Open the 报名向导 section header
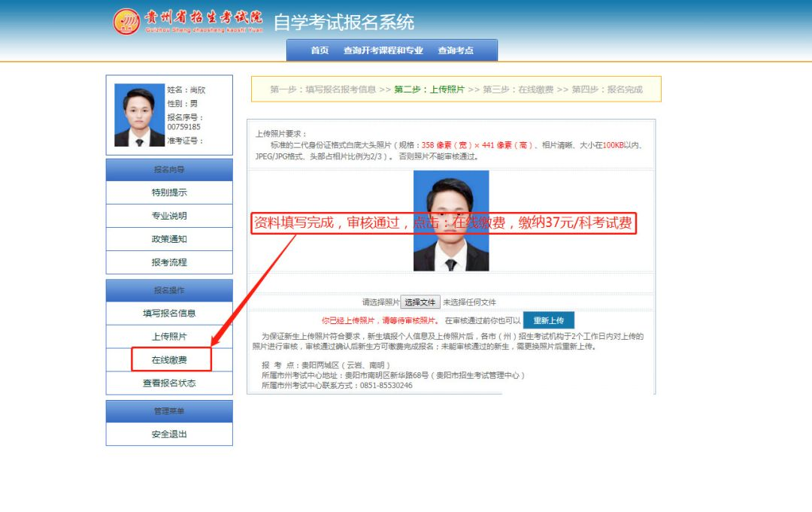 pos(168,169)
